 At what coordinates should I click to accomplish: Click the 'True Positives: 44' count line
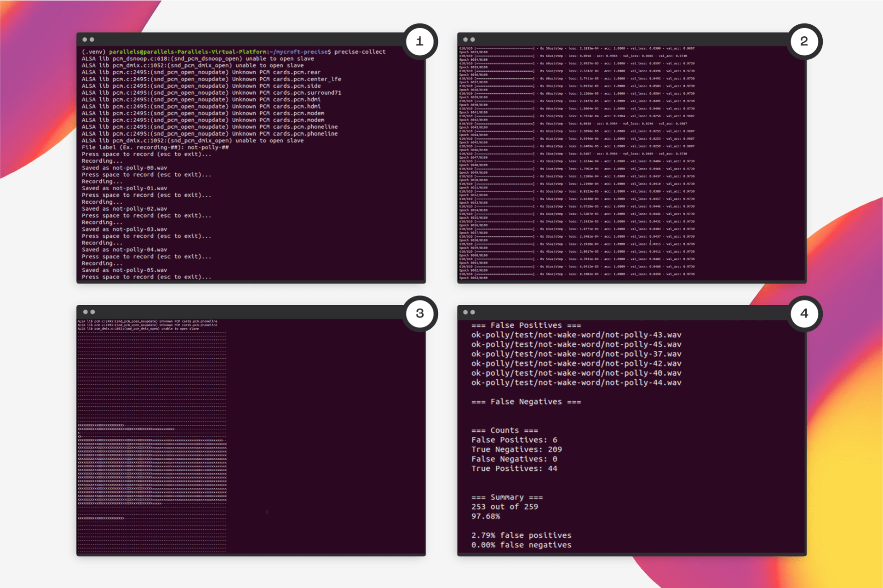click(x=514, y=468)
